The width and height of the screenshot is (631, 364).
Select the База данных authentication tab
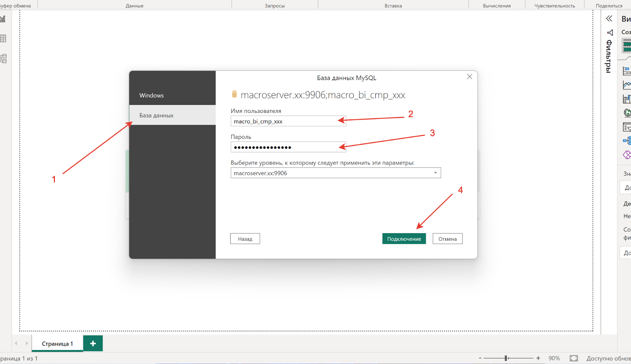coord(172,116)
